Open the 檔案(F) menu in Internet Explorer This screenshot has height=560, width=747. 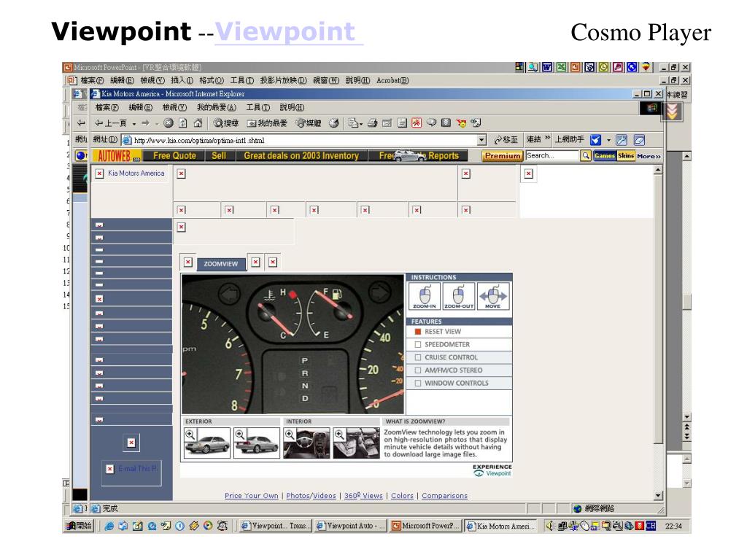tap(107, 108)
